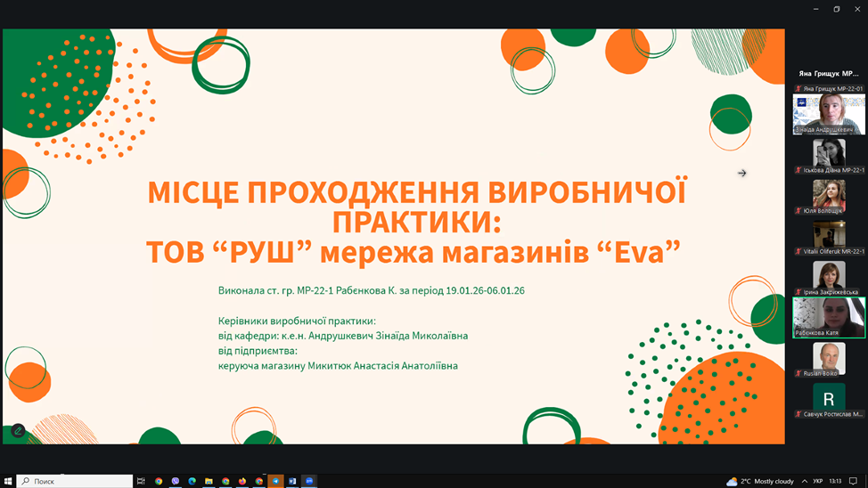The width and height of the screenshot is (868, 488).
Task: Click the taskbar Поиск search box
Action: pyautogui.click(x=75, y=481)
